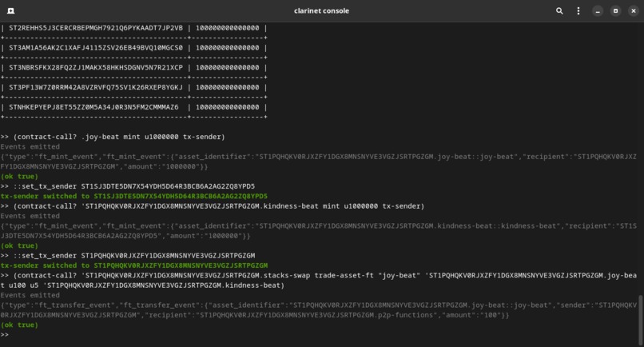The height and width of the screenshot is (347, 644).
Task: Maximize the clarinet console window
Action: coord(615,11)
